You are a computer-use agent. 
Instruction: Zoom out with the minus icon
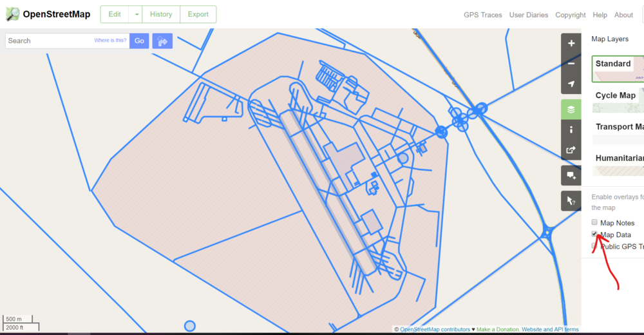pos(571,64)
